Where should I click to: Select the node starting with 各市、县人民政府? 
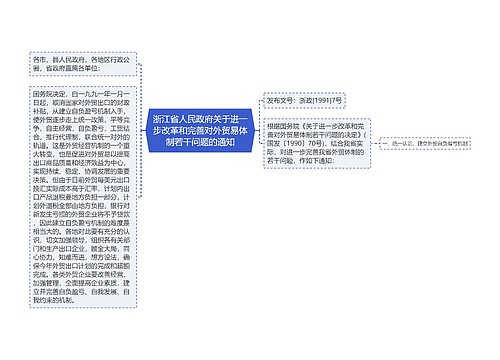click(83, 64)
